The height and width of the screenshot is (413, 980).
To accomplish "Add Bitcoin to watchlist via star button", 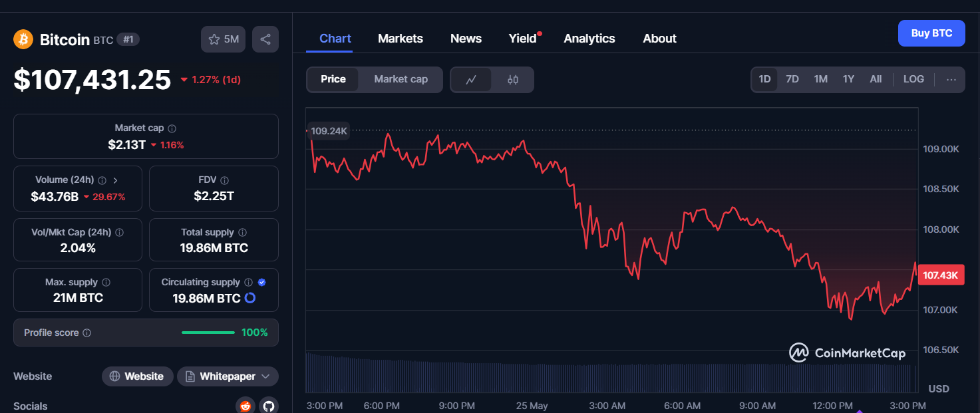I will coord(223,39).
